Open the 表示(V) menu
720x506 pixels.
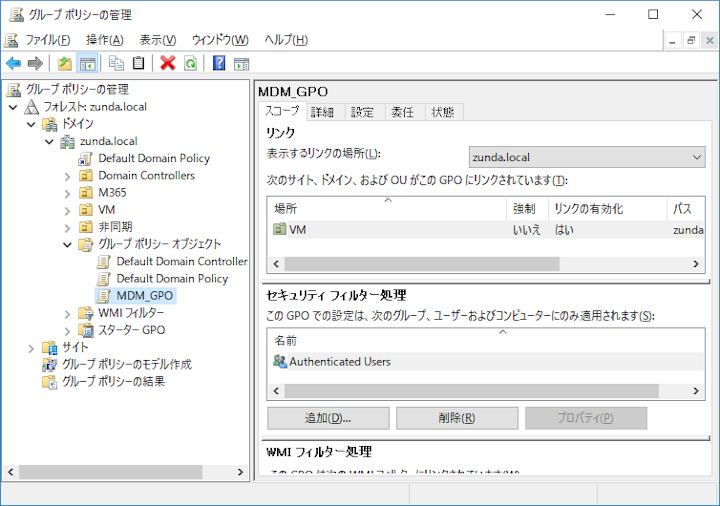tap(158, 40)
